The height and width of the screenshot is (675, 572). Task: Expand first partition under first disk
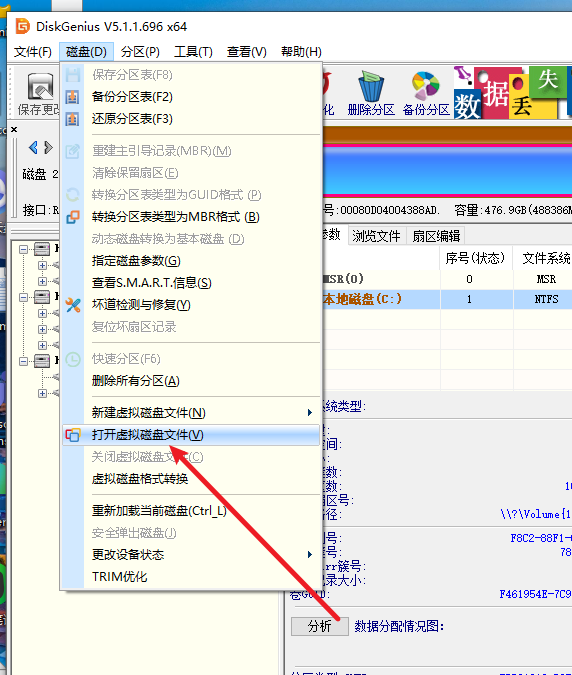(x=42, y=265)
